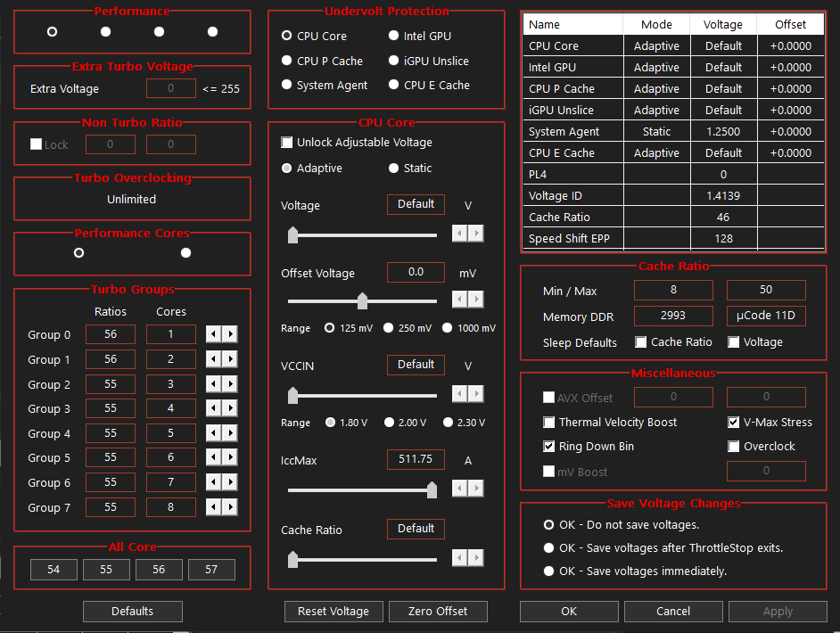The height and width of the screenshot is (633, 840).
Task: Set All Core ratio to 54
Action: tap(54, 570)
